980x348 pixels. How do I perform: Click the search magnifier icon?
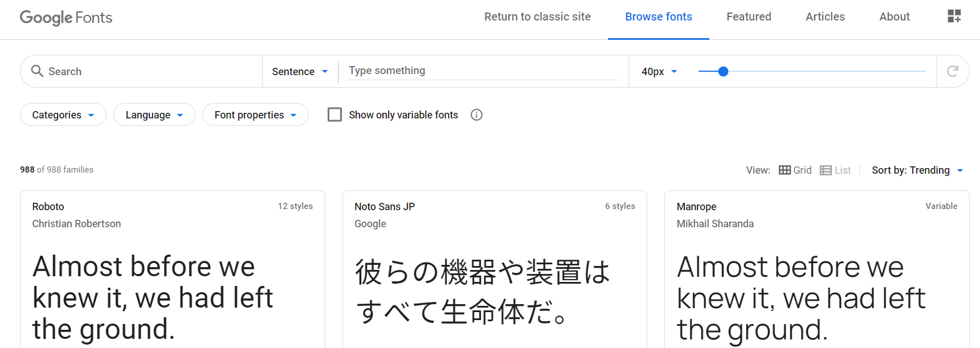coord(37,71)
